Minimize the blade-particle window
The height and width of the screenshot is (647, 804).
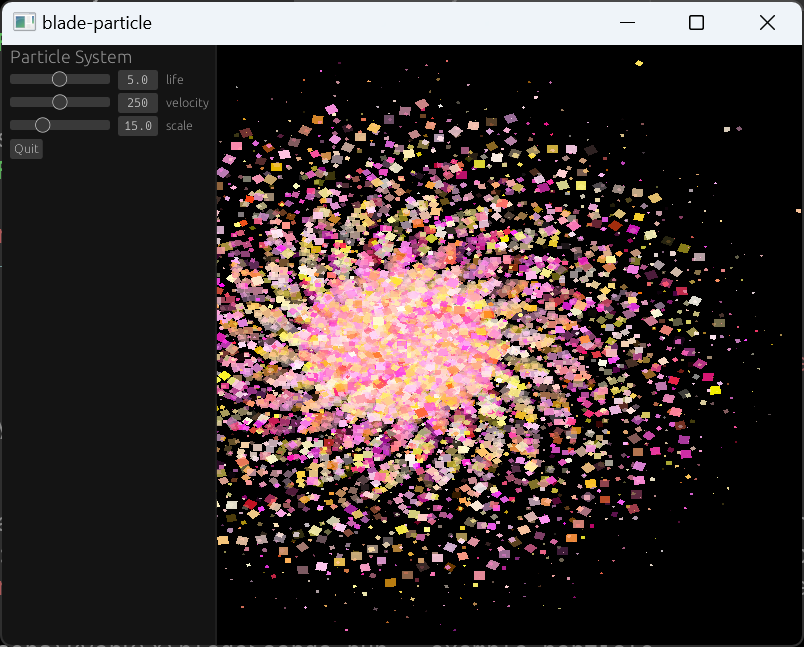(x=627, y=21)
